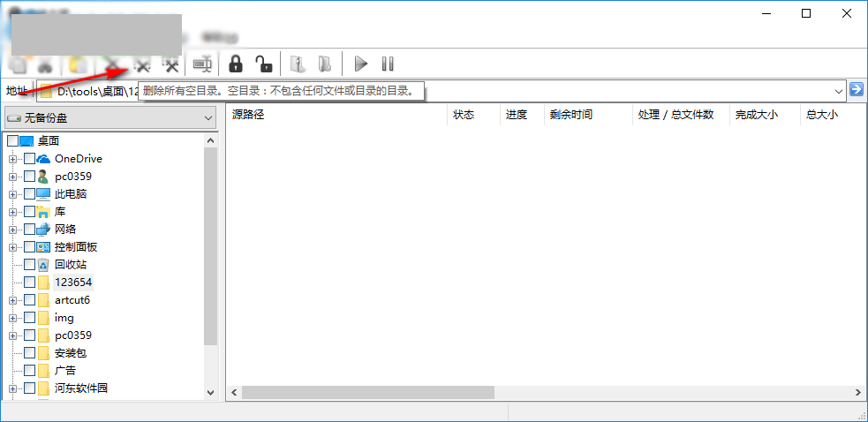Screen dimensions: 868x422
Task: Start the task with the play icon
Action: click(361, 64)
